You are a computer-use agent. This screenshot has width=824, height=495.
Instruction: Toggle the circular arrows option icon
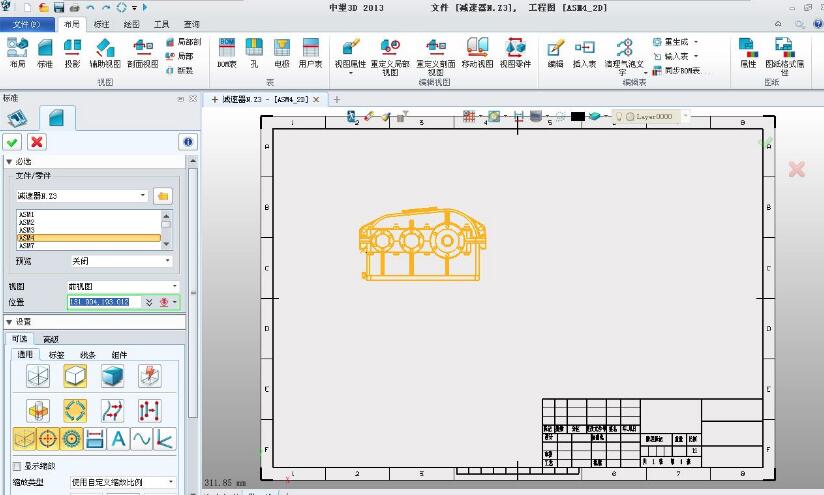(75, 411)
